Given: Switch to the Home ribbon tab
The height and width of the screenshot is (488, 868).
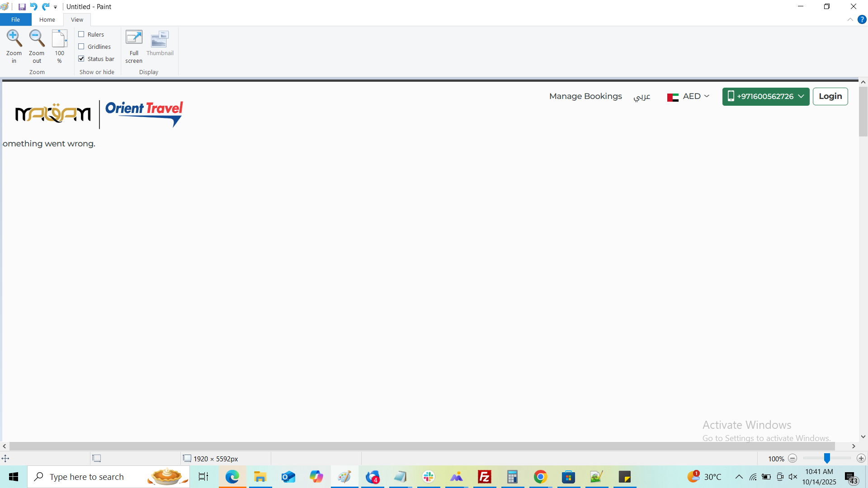Looking at the screenshot, I should (47, 19).
